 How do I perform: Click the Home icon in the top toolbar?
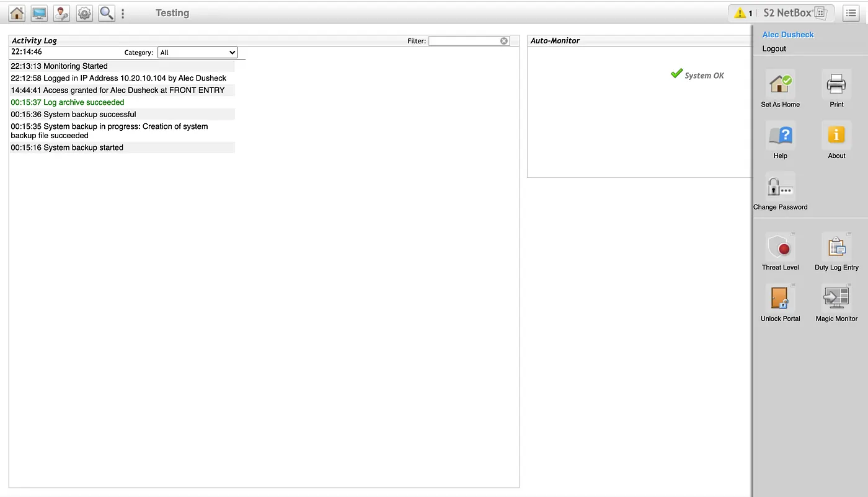[x=17, y=13]
